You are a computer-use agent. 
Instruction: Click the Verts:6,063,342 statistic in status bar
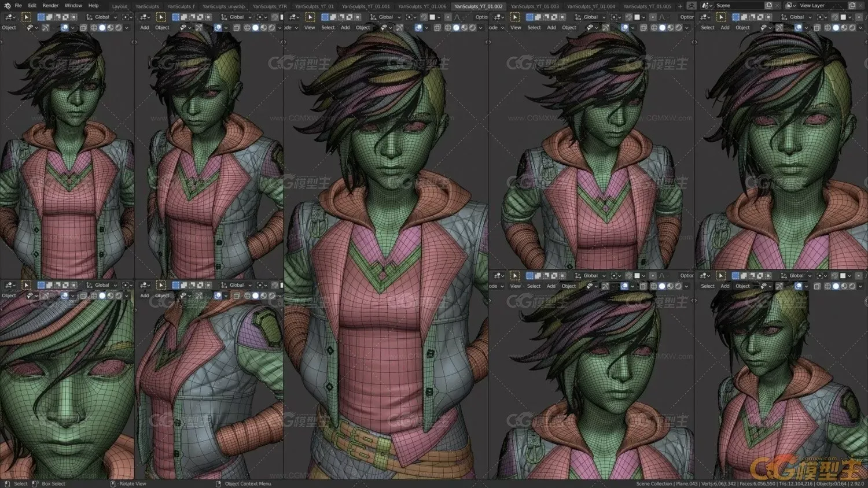pyautogui.click(x=719, y=484)
